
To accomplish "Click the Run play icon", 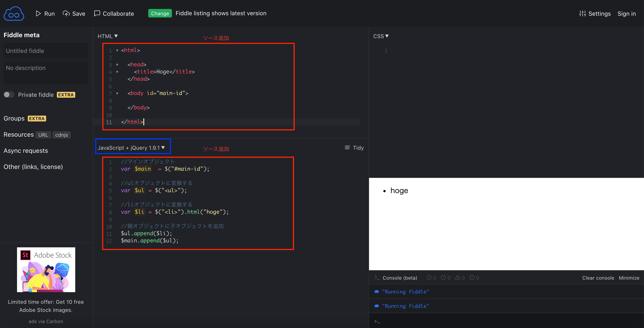I will pos(38,13).
